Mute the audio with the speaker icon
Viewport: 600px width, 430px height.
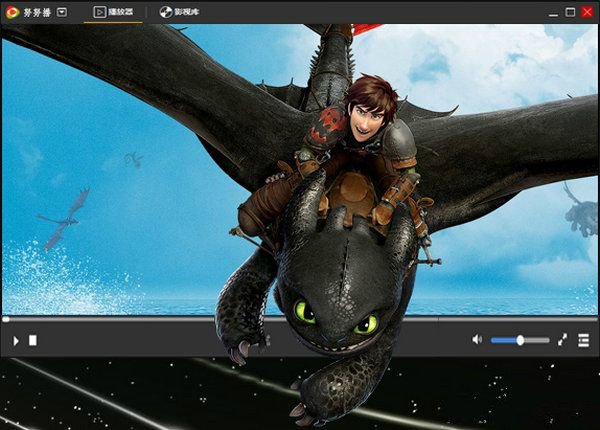(x=477, y=340)
